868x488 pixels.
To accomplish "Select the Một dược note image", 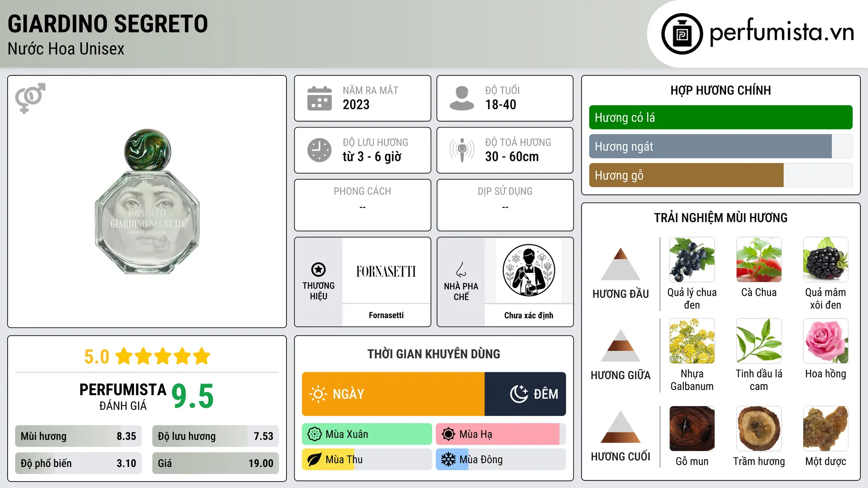I will (826, 429).
